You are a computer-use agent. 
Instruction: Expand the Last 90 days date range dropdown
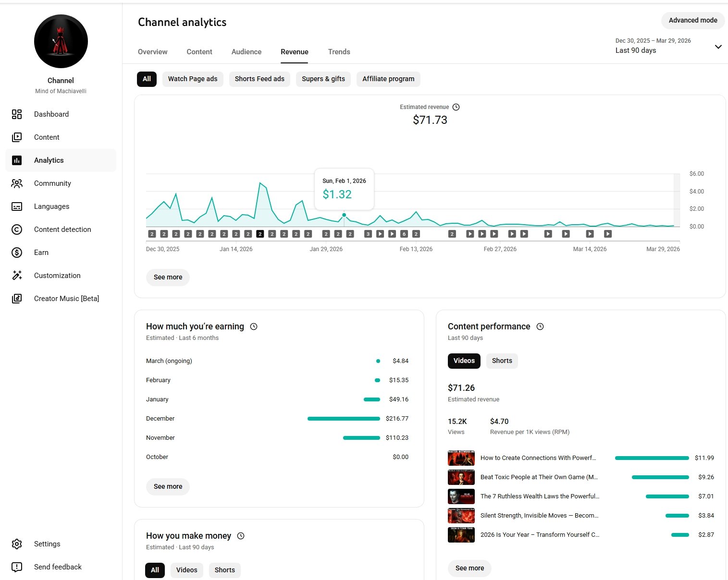pos(718,47)
